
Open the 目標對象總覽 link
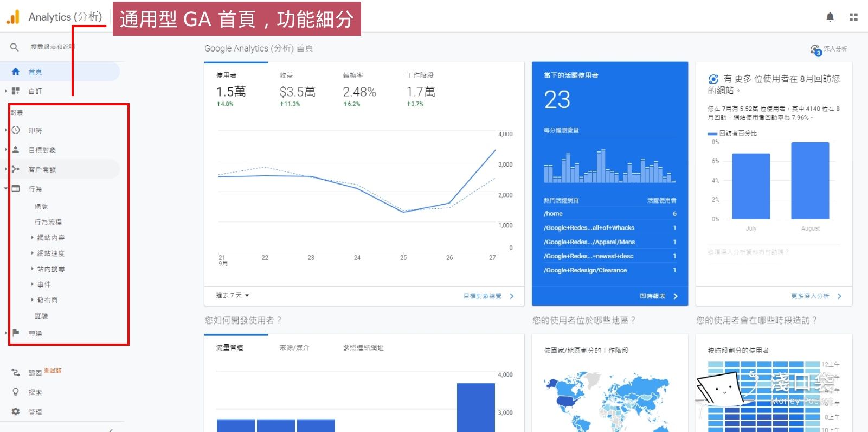coord(483,296)
